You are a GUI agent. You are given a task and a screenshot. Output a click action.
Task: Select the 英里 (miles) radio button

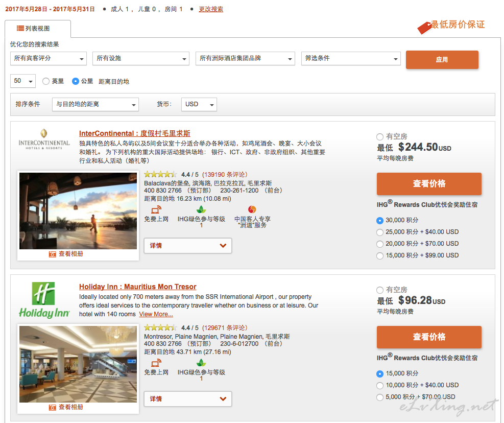click(x=46, y=81)
